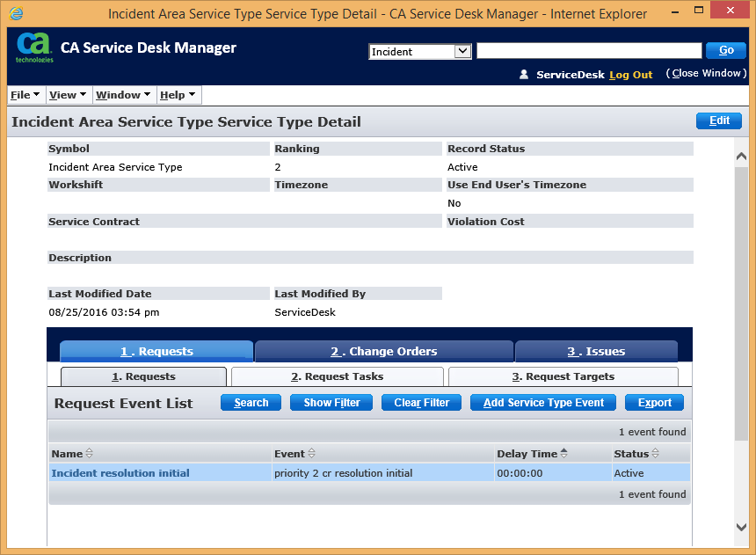Click inside the search text field

click(x=587, y=50)
